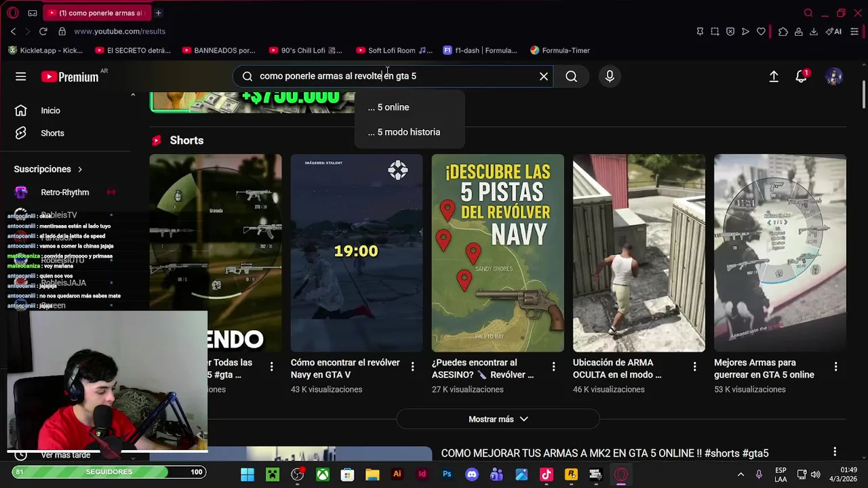868x488 pixels.
Task: Open 'Cómo encontrar el revólver Navy' short
Action: click(356, 253)
